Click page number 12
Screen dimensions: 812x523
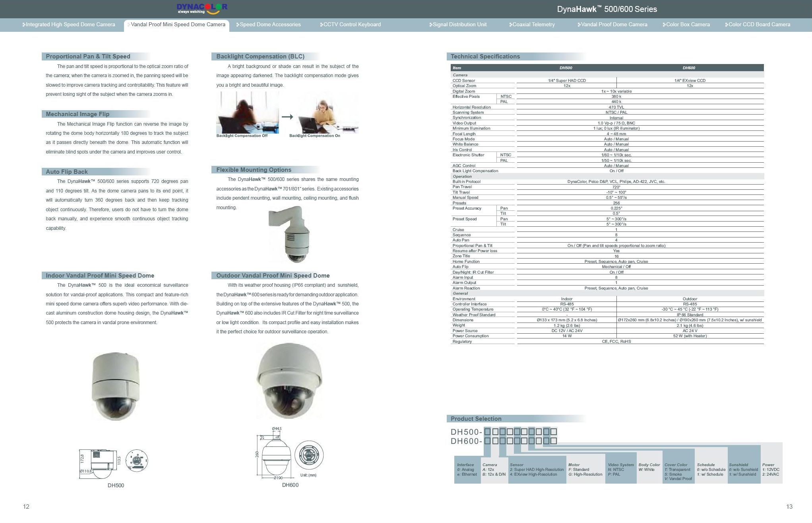[x=26, y=507]
